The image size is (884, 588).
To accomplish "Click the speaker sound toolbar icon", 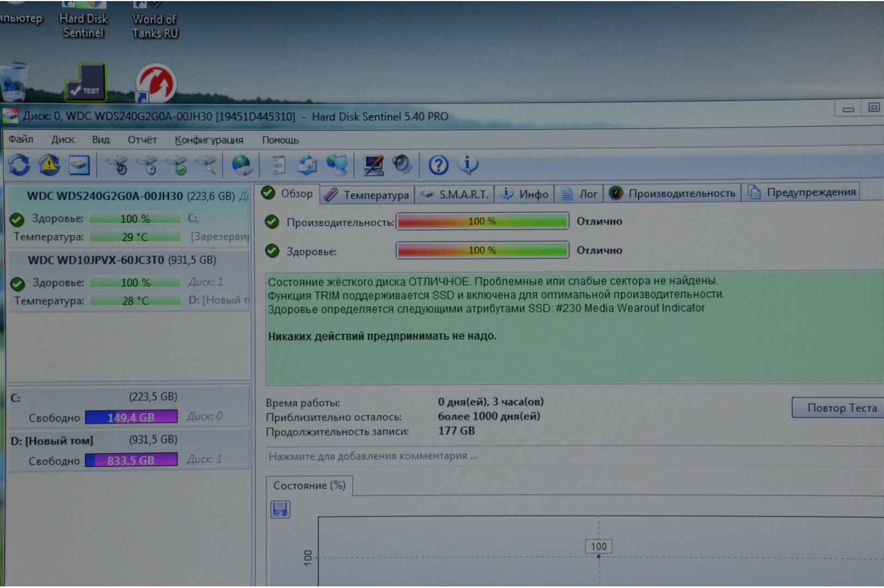I will click(x=402, y=164).
